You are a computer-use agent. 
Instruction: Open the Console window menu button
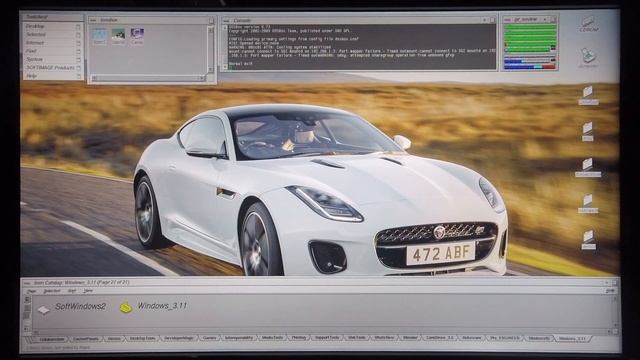(226, 20)
